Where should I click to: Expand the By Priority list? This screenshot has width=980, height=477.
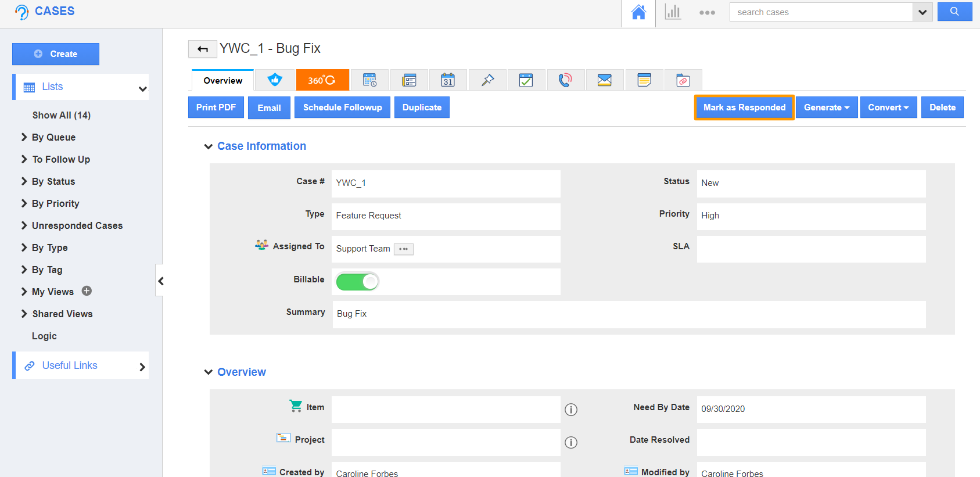point(55,203)
